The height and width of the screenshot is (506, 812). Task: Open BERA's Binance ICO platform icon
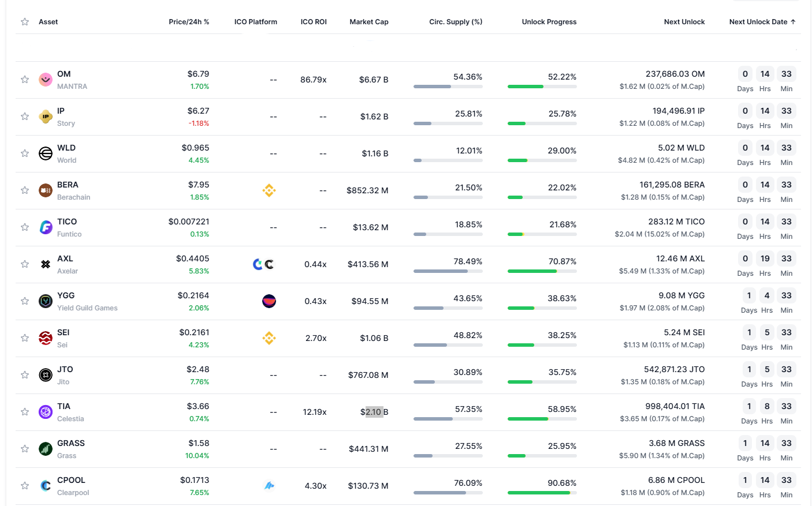coord(269,190)
